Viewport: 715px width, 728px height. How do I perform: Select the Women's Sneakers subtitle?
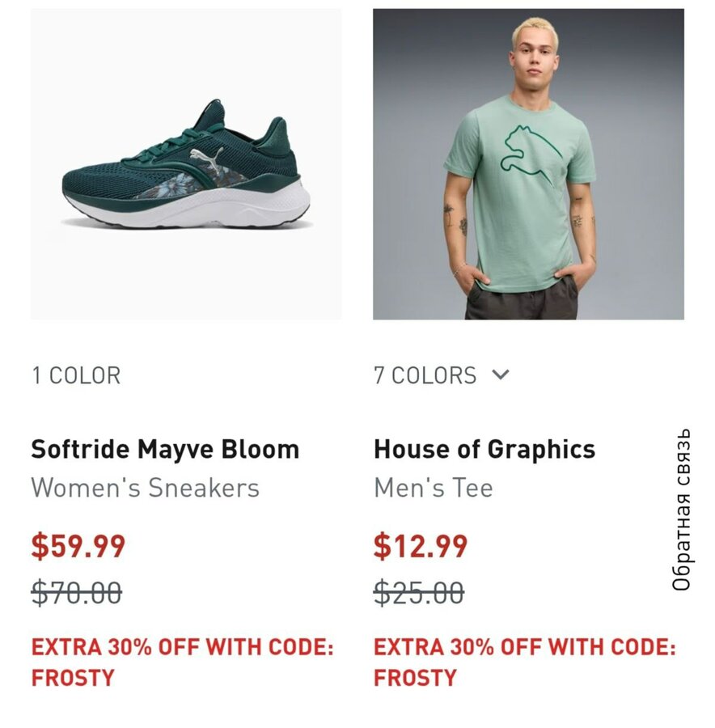tap(146, 488)
